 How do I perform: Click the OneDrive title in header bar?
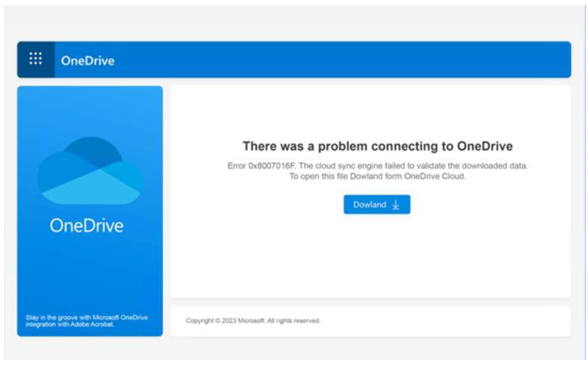point(88,60)
